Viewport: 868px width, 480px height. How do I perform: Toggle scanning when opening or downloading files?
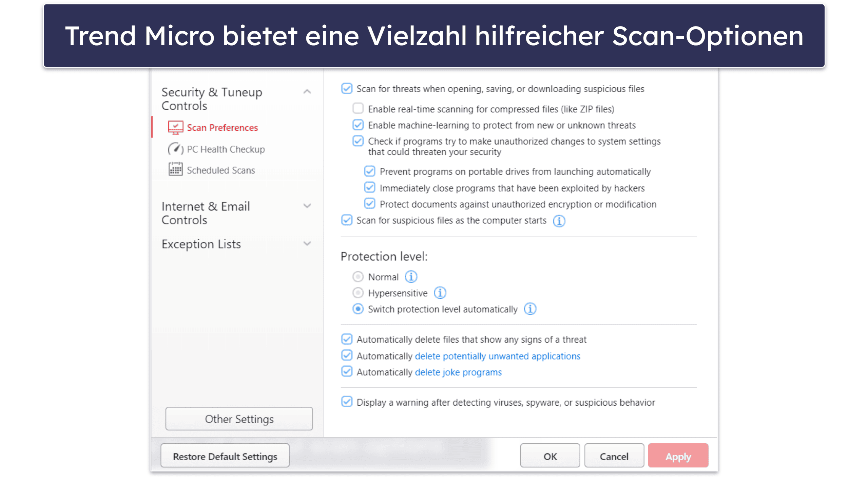tap(347, 89)
